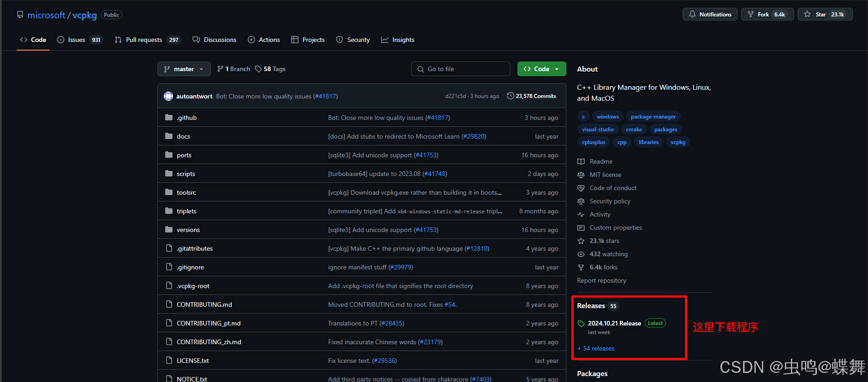Click the Security policy scale icon

pos(581,201)
